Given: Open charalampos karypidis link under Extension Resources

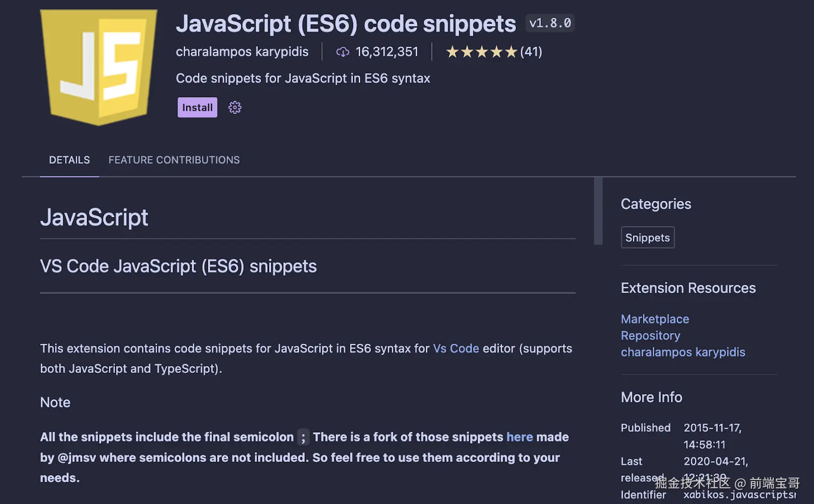Looking at the screenshot, I should (x=683, y=352).
